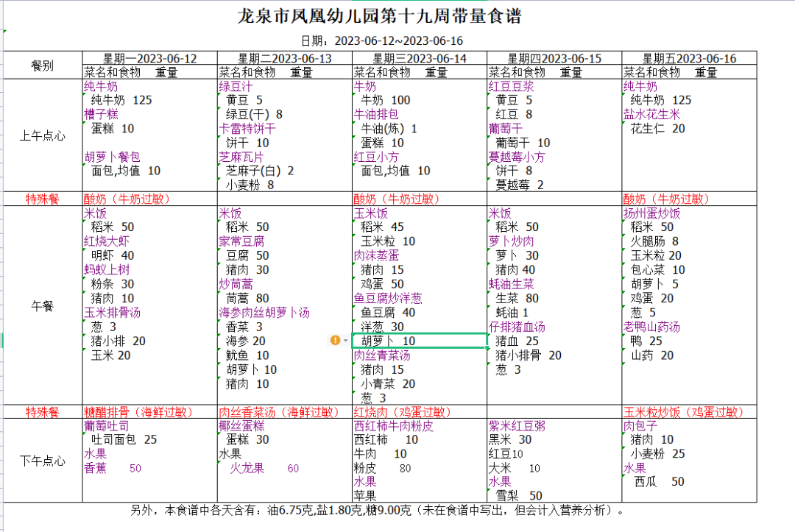Click the 鱼豆腐炒洋葱 dish name
This screenshot has width=795, height=532.
click(388, 299)
